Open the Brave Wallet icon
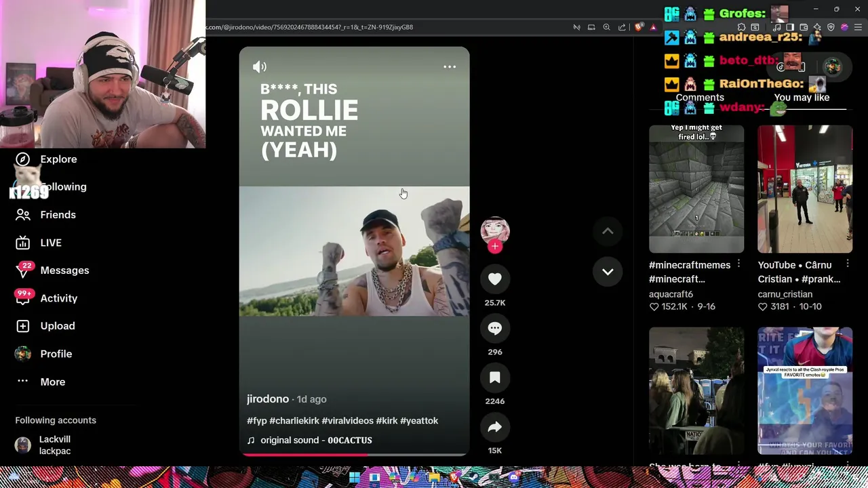 pyautogui.click(x=804, y=27)
